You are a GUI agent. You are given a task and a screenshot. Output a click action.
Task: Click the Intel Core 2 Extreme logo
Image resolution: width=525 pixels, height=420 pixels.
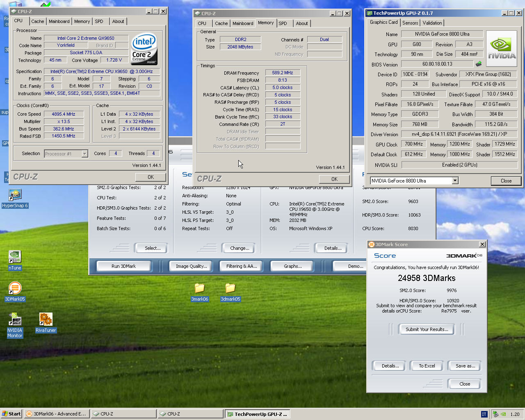point(144,49)
